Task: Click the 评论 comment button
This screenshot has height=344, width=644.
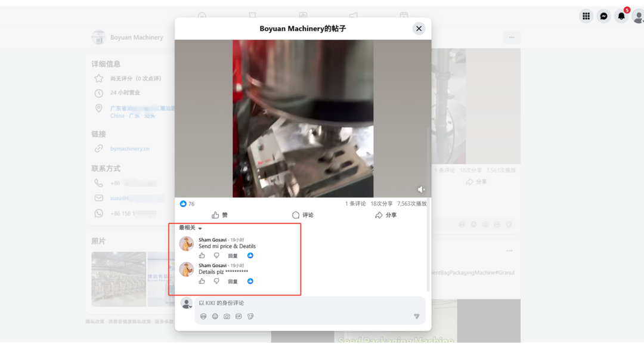Action: coord(303,215)
